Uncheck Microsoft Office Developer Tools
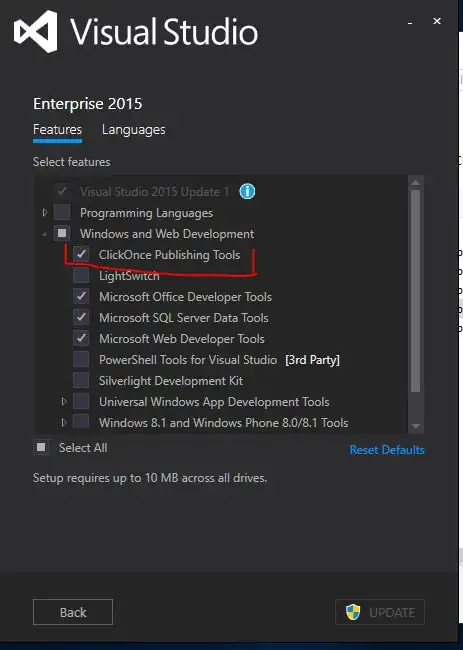This screenshot has width=463, height=650. click(x=81, y=296)
